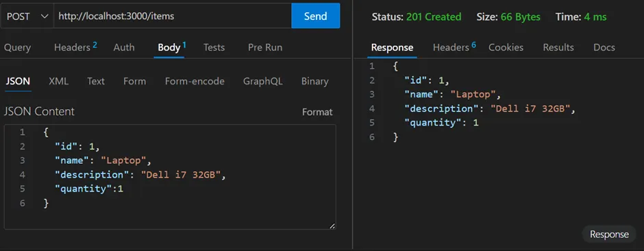This screenshot has height=251, width=644.
Task: Click the "4 ms" time value
Action: 595,17
